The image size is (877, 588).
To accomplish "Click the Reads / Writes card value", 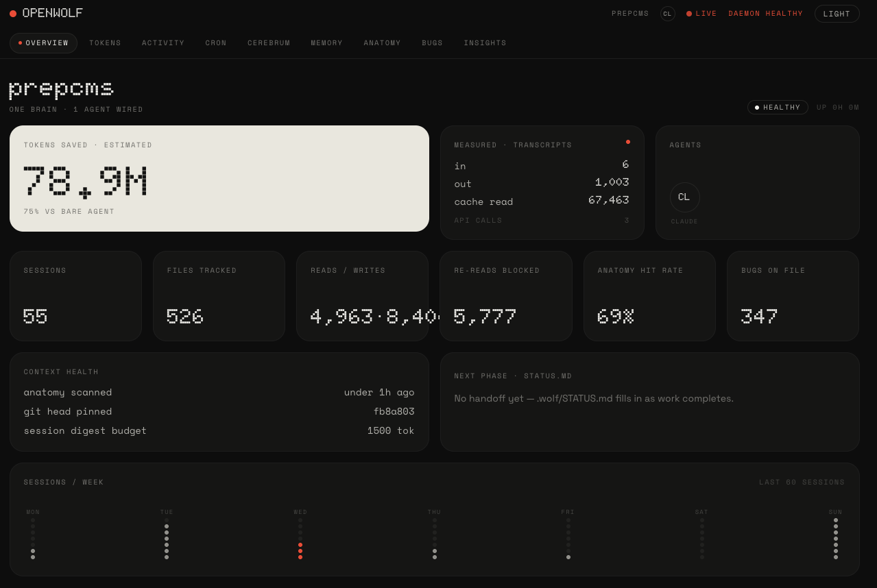I will click(375, 317).
